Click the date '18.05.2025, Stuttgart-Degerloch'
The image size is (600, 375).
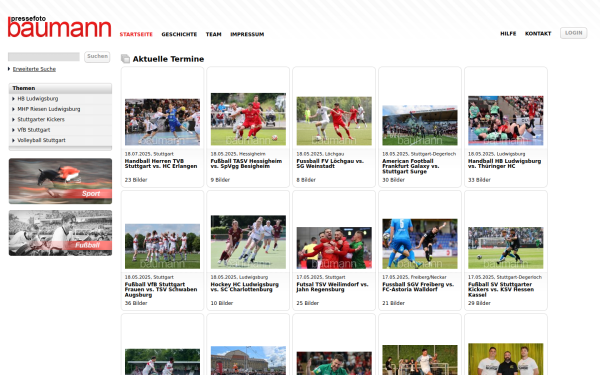[x=419, y=154]
